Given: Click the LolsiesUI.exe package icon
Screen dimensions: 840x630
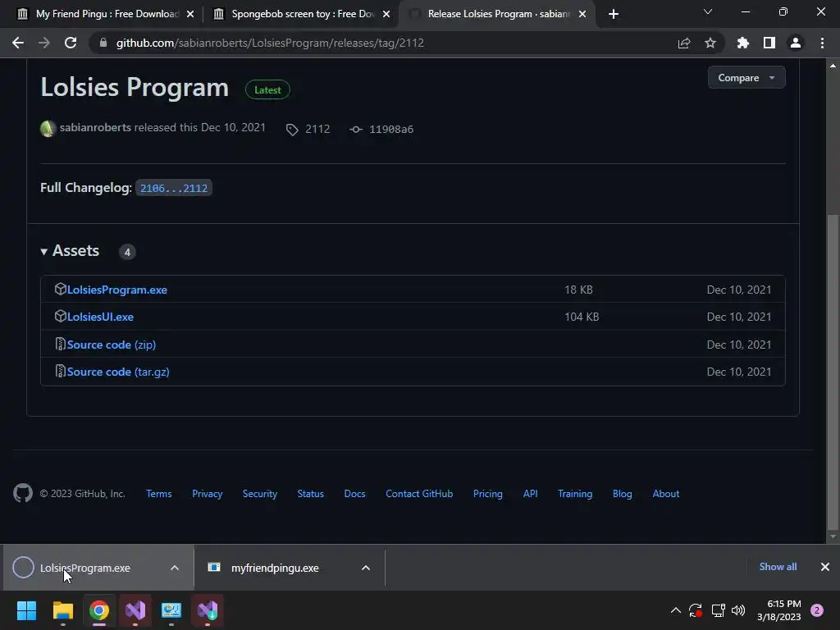Looking at the screenshot, I should [x=60, y=317].
